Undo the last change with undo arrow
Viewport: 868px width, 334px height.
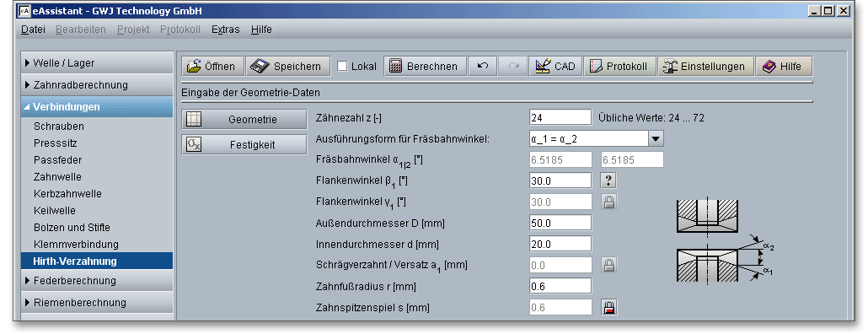483,66
